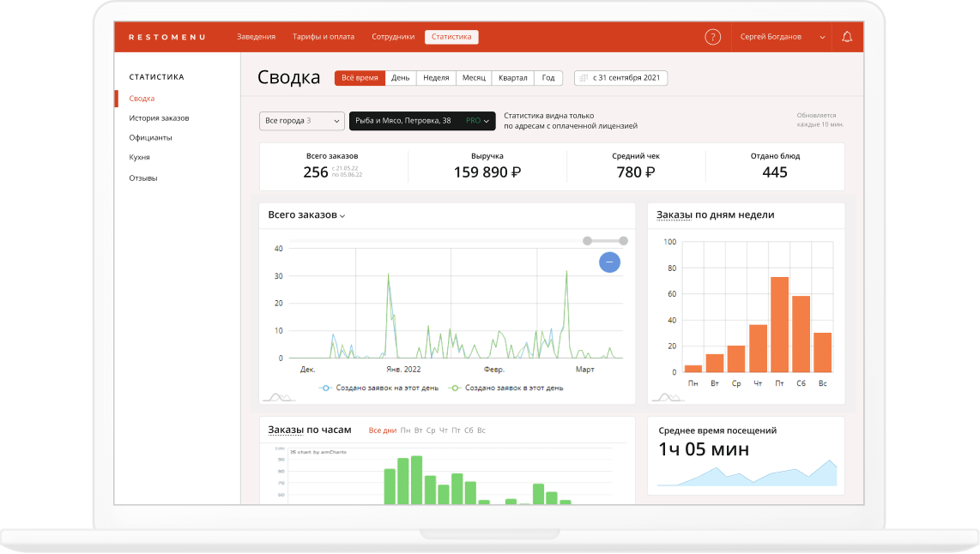980x554 pixels.
Task: Click amCharts logo under weekday bar chart
Action: (668, 397)
